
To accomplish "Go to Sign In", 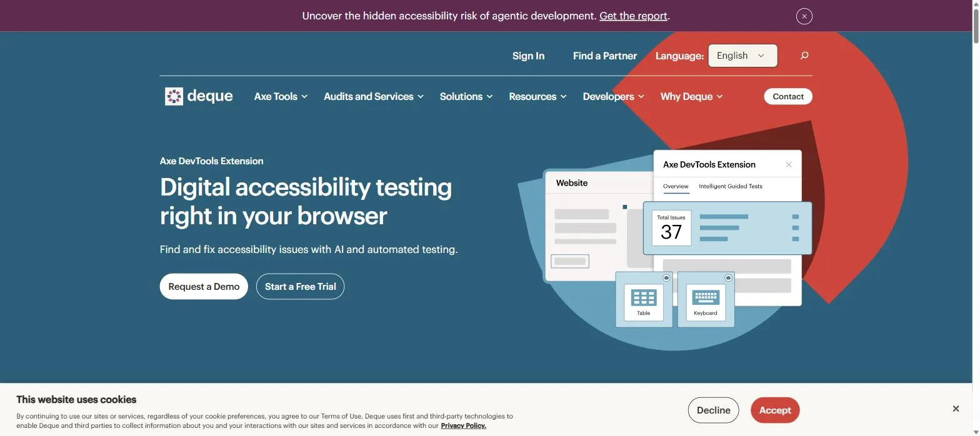I will (528, 56).
